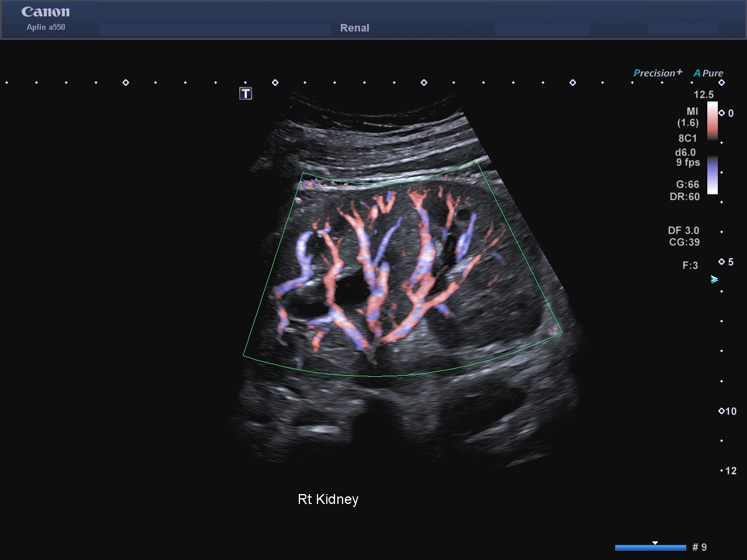This screenshot has width=747, height=560.
Task: Click the G:66 gain value
Action: pos(687,184)
